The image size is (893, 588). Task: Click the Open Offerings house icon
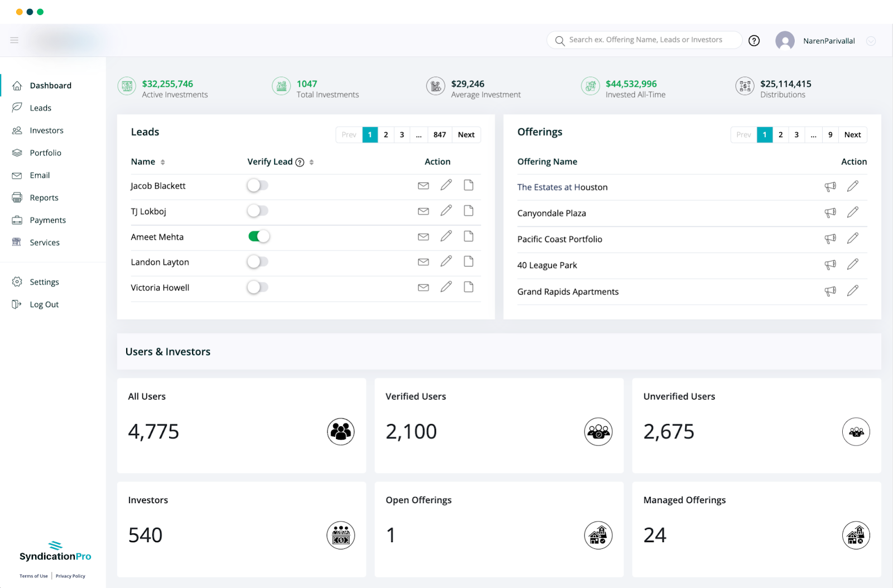(x=598, y=536)
